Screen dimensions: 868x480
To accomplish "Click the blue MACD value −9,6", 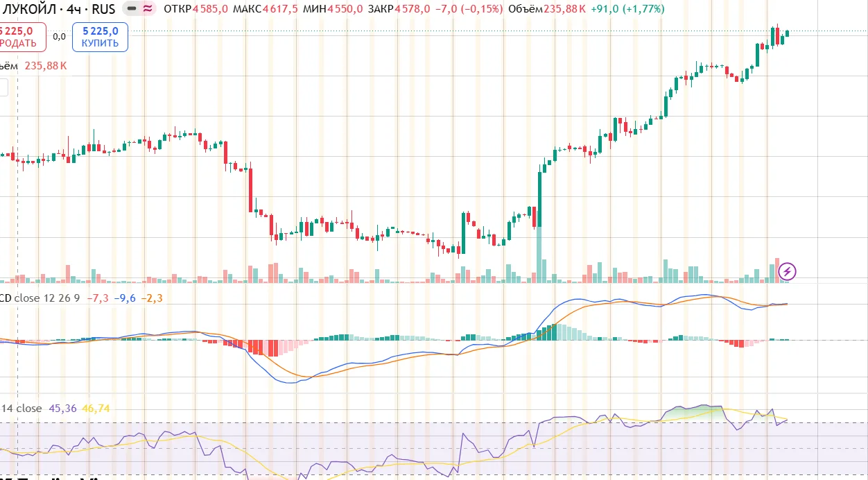I will pos(125,298).
